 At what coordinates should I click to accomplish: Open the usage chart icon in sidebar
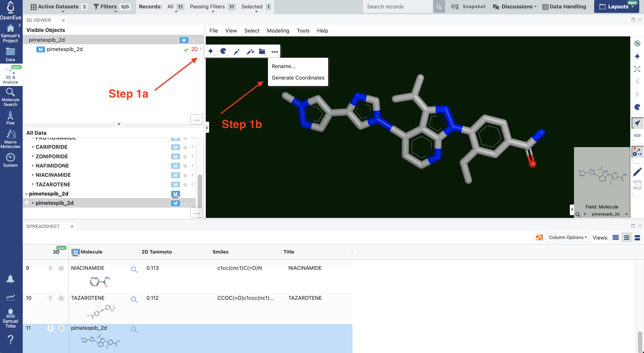point(10,297)
